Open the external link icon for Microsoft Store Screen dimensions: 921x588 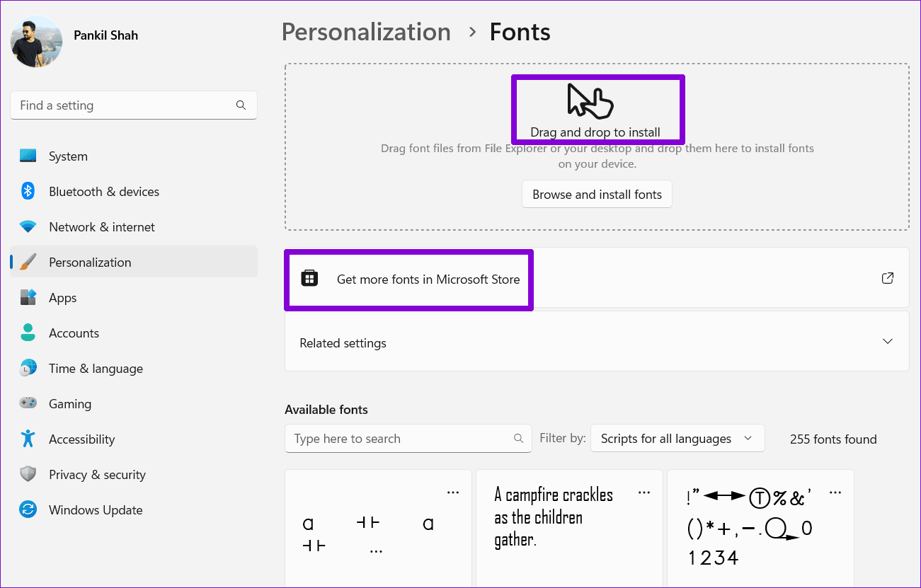click(x=888, y=278)
